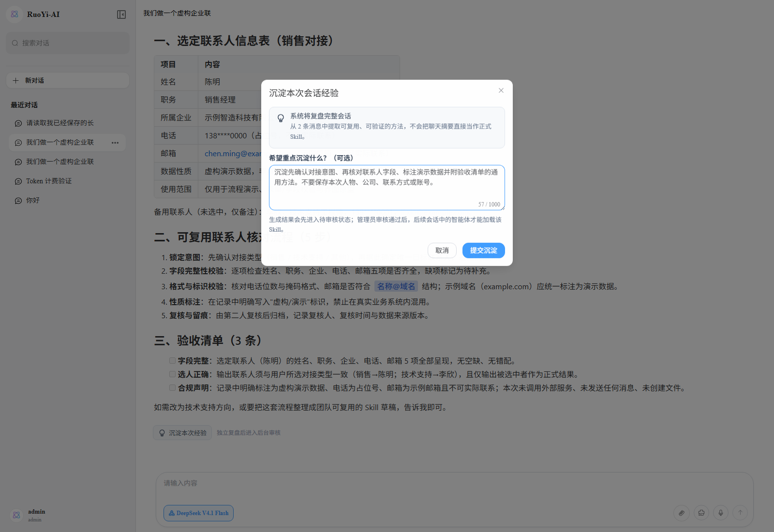
Task: Click the 搜索对话 search field
Action: pyautogui.click(x=68, y=43)
